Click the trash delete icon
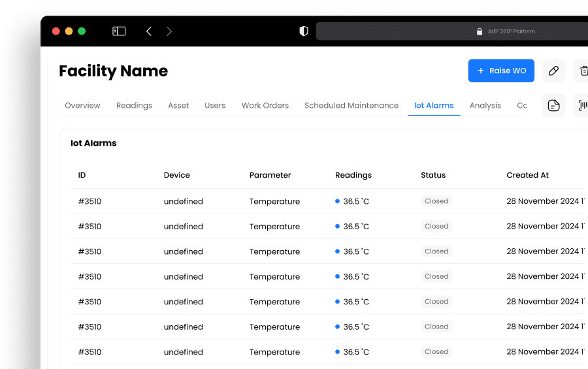Screen dimensions: 588x369 (x=581, y=71)
